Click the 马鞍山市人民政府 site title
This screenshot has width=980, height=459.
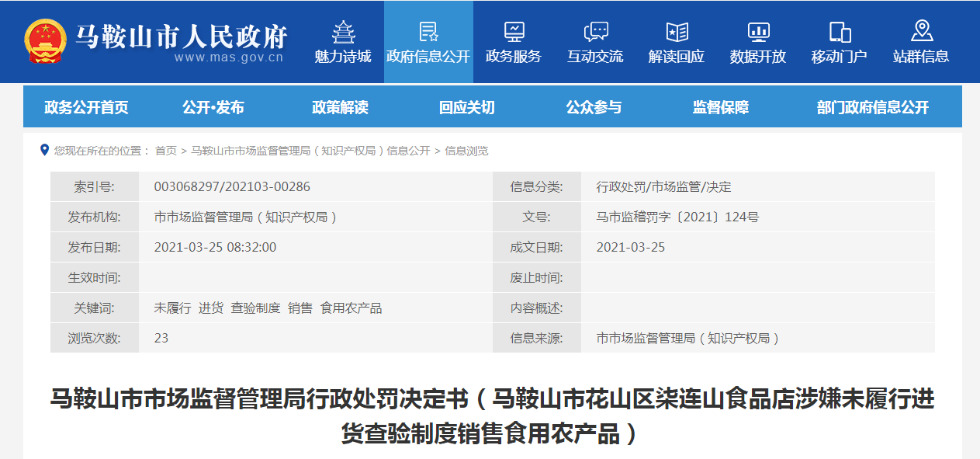tap(182, 36)
